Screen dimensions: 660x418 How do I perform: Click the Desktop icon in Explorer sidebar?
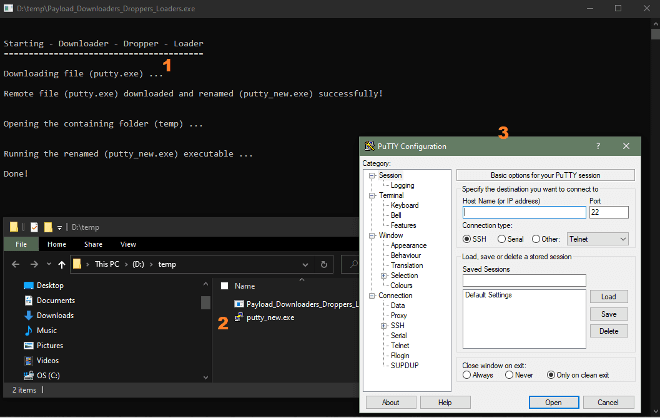tap(29, 285)
